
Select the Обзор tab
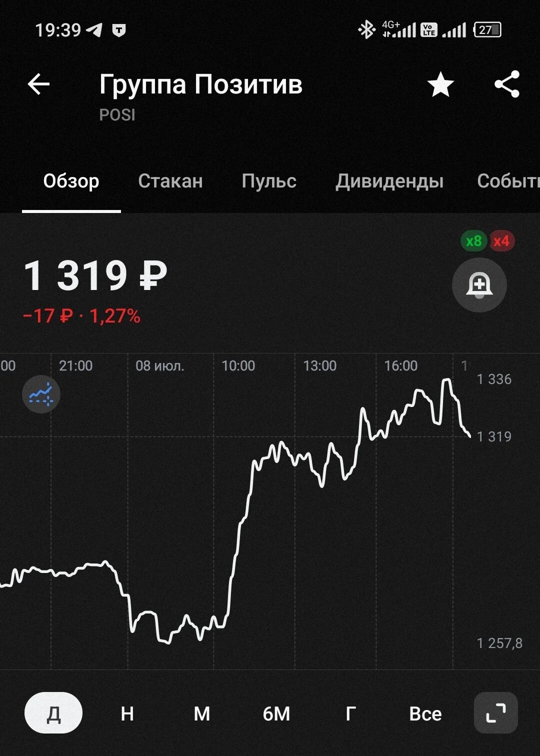click(x=71, y=181)
